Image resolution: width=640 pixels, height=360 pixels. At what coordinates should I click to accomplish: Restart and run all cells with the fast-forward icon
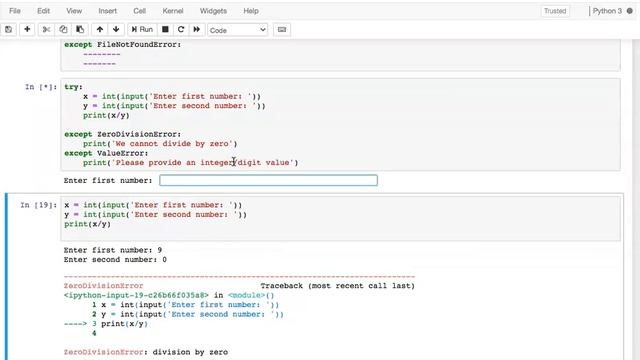point(197,29)
